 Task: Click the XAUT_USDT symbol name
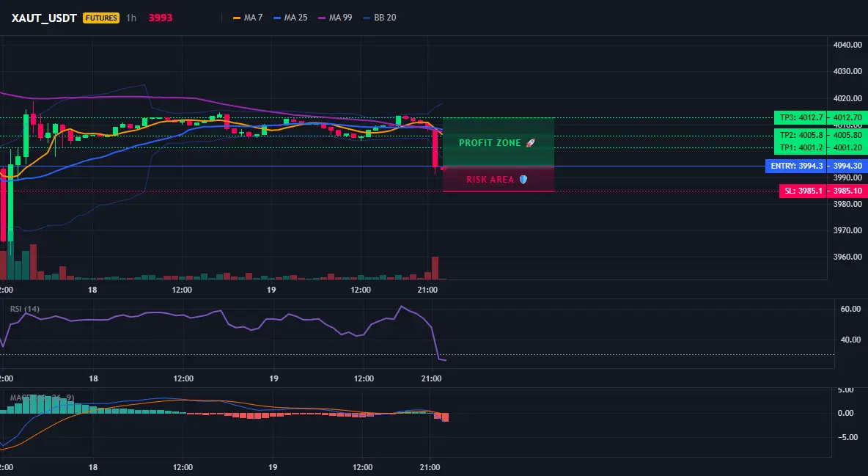(44, 18)
